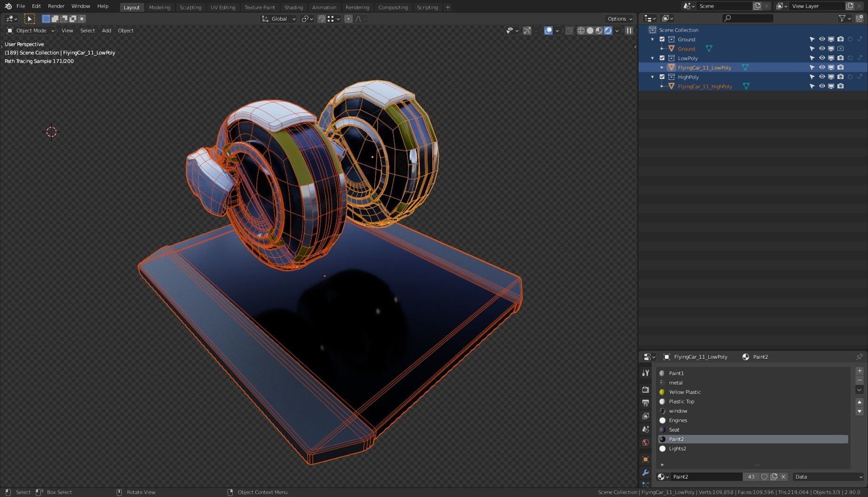Pause the viewport render preview
Viewport: 868px width, 497px height.
point(629,31)
